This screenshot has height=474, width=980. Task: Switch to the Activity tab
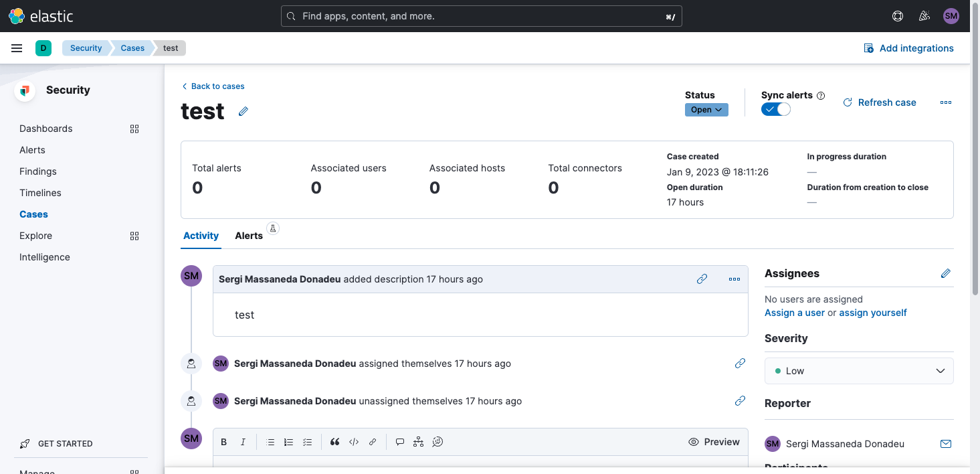(201, 236)
